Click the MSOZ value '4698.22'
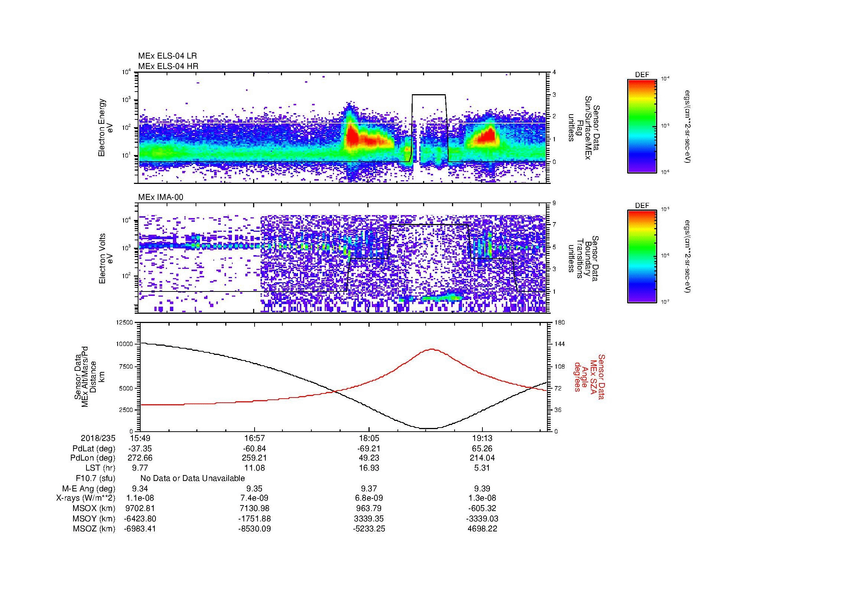 click(x=482, y=529)
